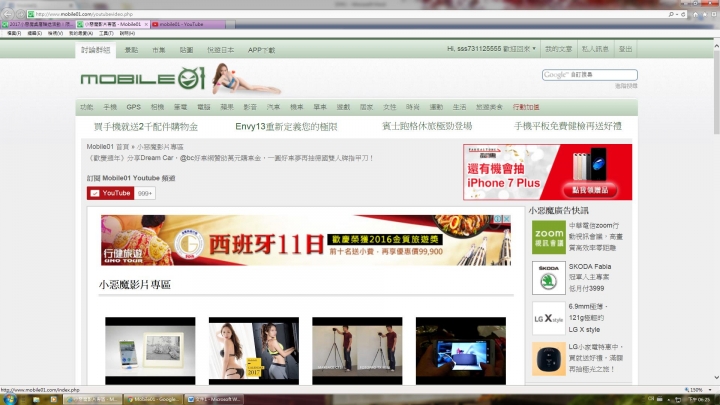Play the handheld phone screen video thumbnail

[x=461, y=351]
